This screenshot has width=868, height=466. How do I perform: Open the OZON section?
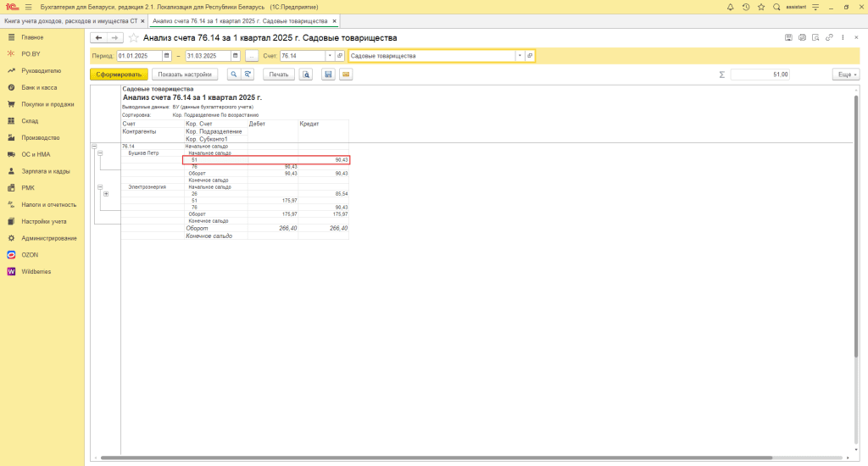click(x=30, y=255)
